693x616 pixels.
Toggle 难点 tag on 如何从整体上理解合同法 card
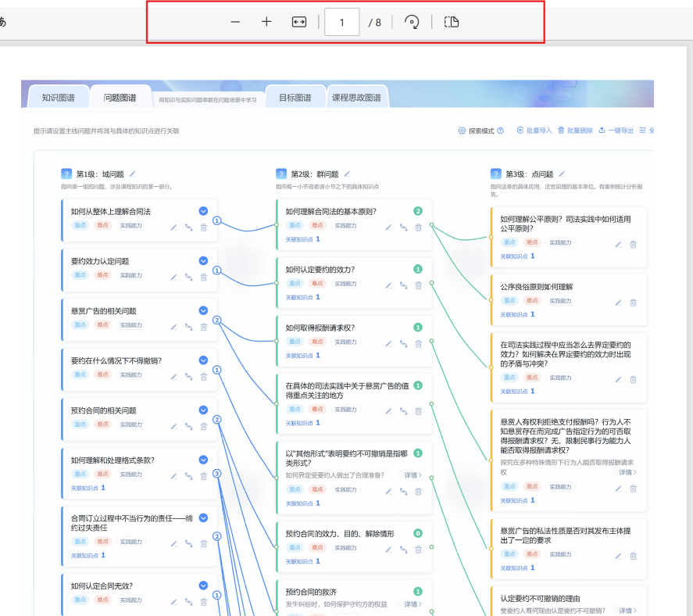[x=102, y=225]
